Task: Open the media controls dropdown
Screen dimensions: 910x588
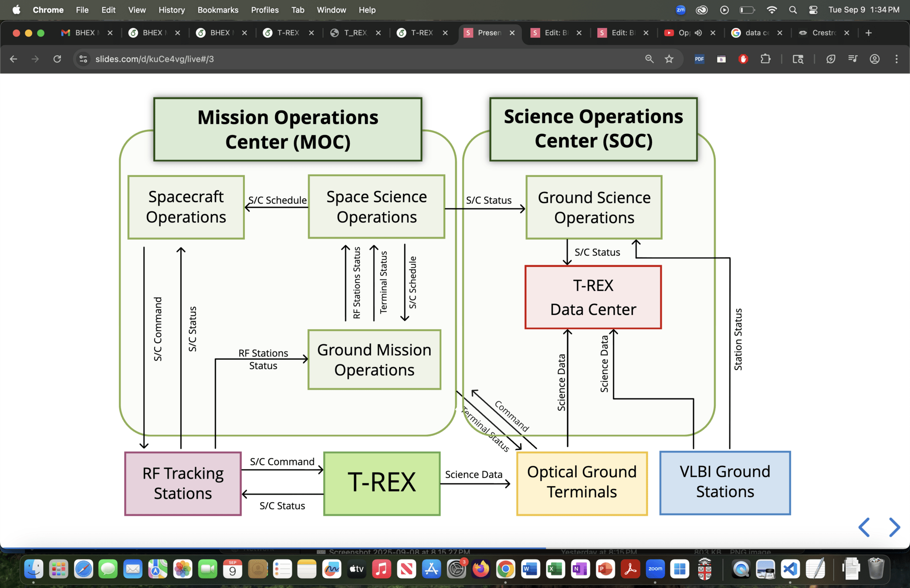Action: pos(852,59)
